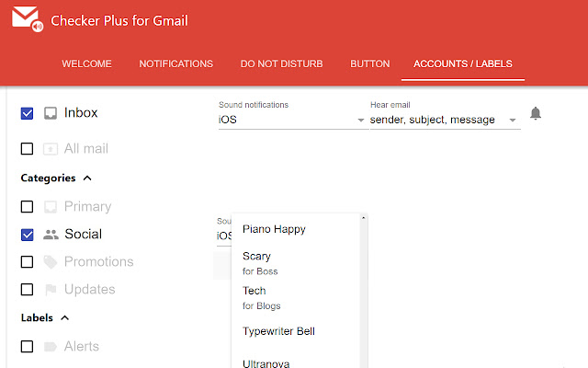Collapse the Labels section

tap(65, 318)
